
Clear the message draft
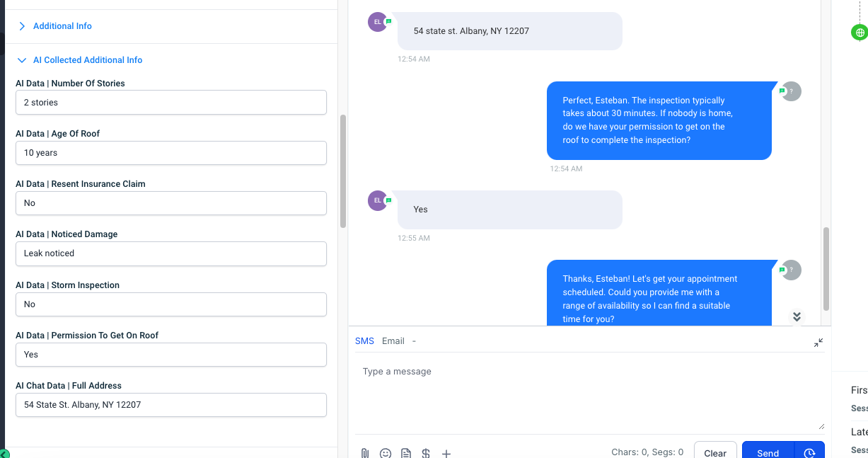[x=715, y=452]
